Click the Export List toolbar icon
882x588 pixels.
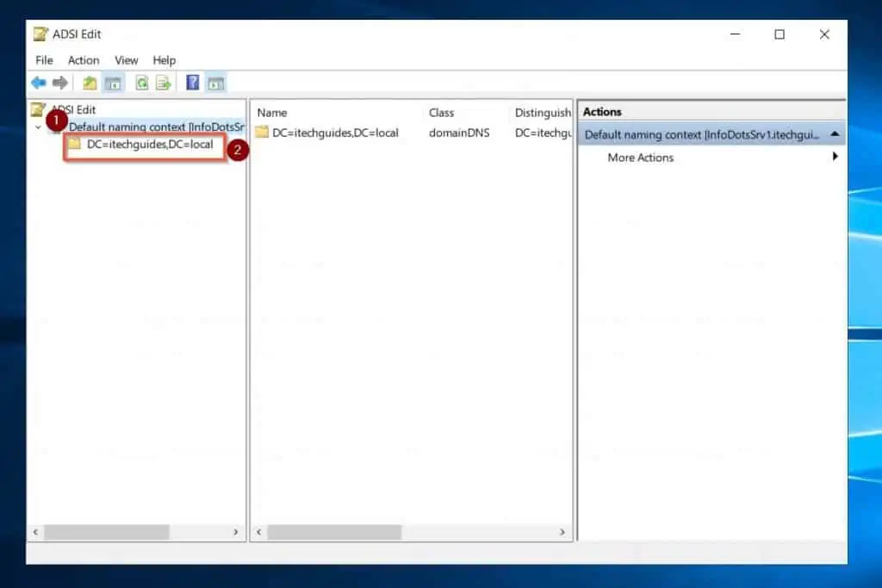coord(164,84)
